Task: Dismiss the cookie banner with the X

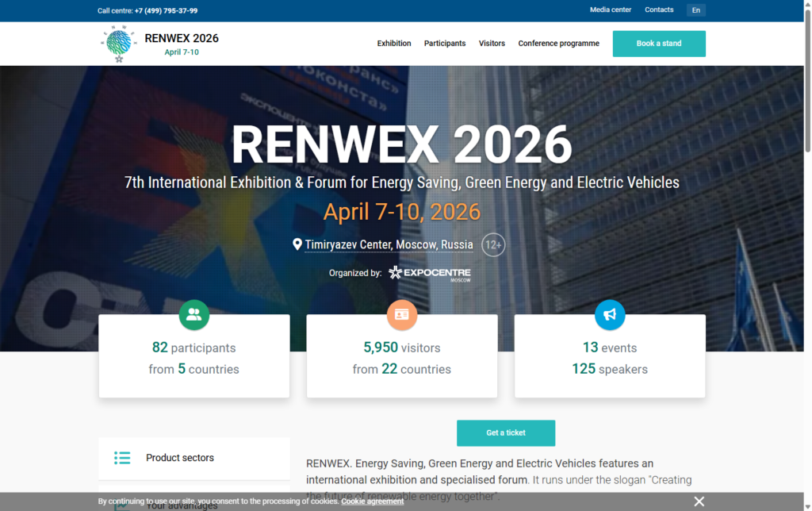Action: pyautogui.click(x=699, y=501)
